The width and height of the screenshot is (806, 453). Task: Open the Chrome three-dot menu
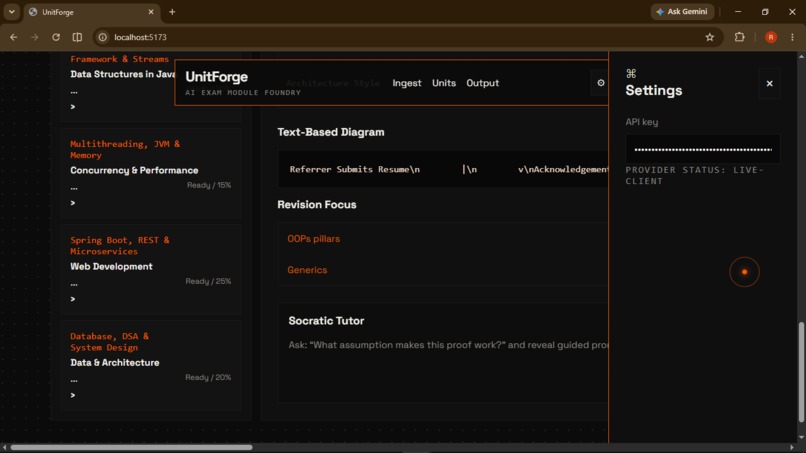(792, 37)
